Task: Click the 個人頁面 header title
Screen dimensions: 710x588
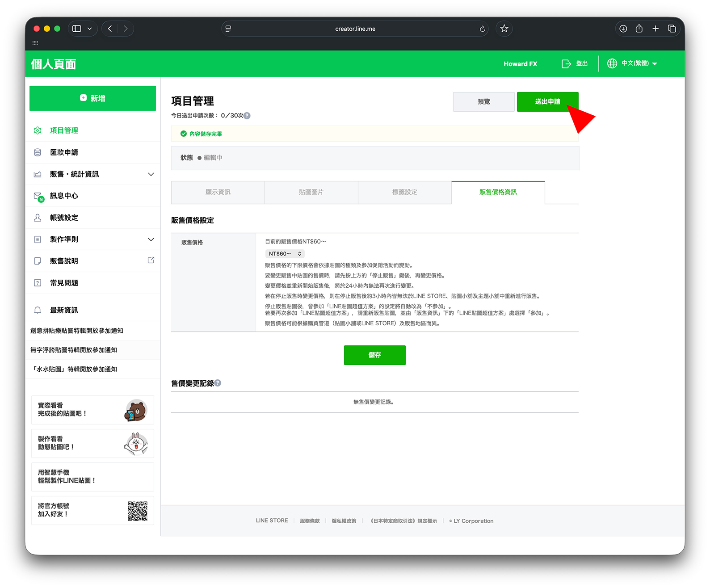Action: (x=53, y=64)
